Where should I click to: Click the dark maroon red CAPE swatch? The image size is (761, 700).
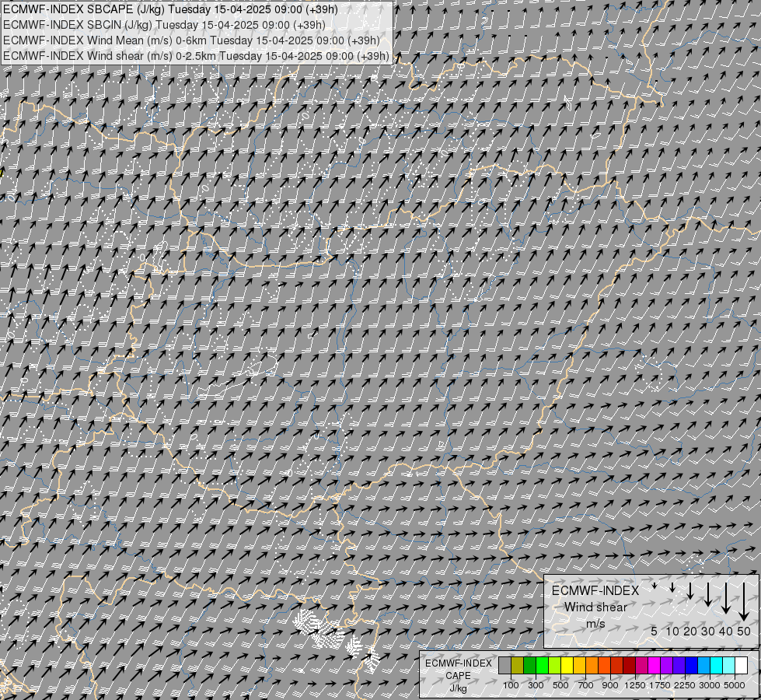(x=629, y=666)
